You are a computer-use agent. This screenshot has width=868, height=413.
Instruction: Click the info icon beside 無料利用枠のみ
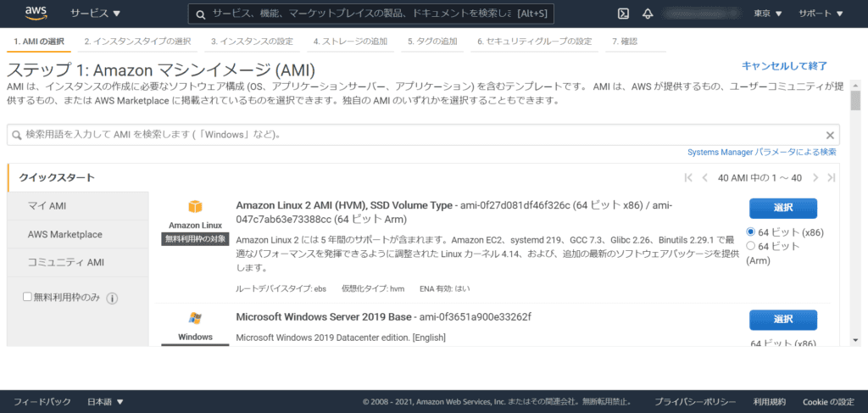112,298
